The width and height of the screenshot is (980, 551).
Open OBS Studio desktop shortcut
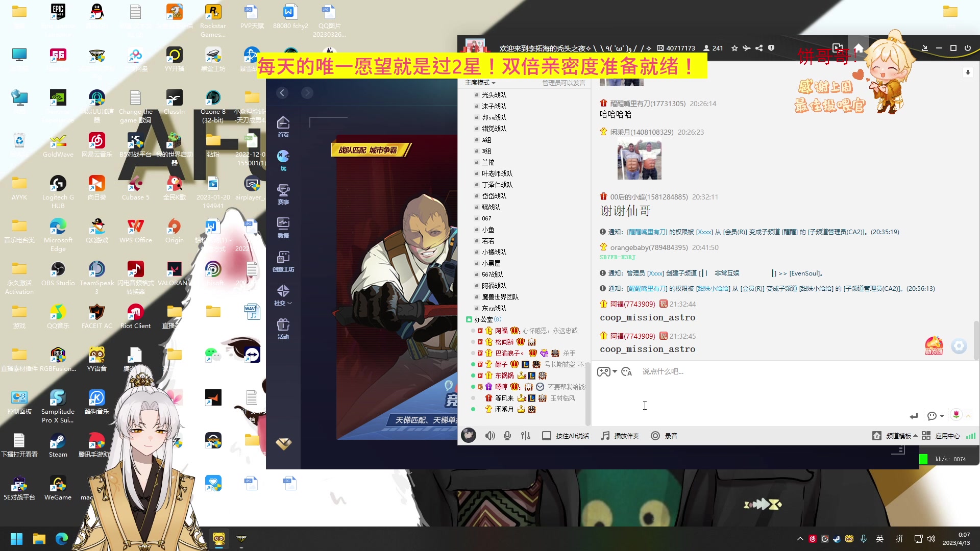58,273
